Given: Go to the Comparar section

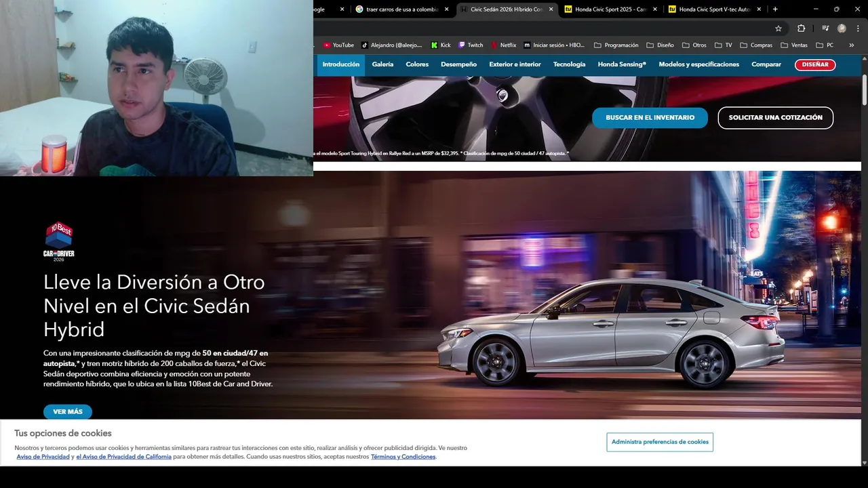Looking at the screenshot, I should 766,64.
